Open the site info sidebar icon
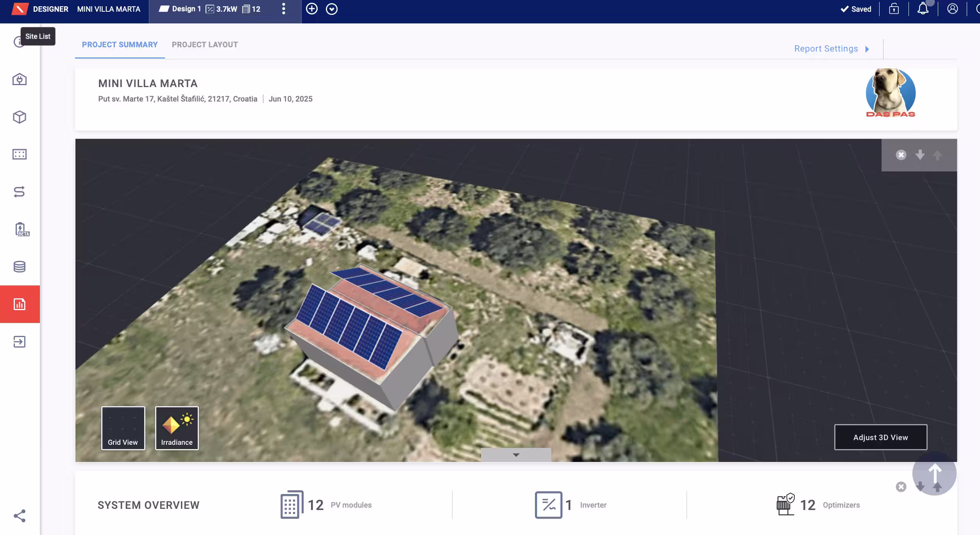The image size is (980, 535). click(x=18, y=42)
